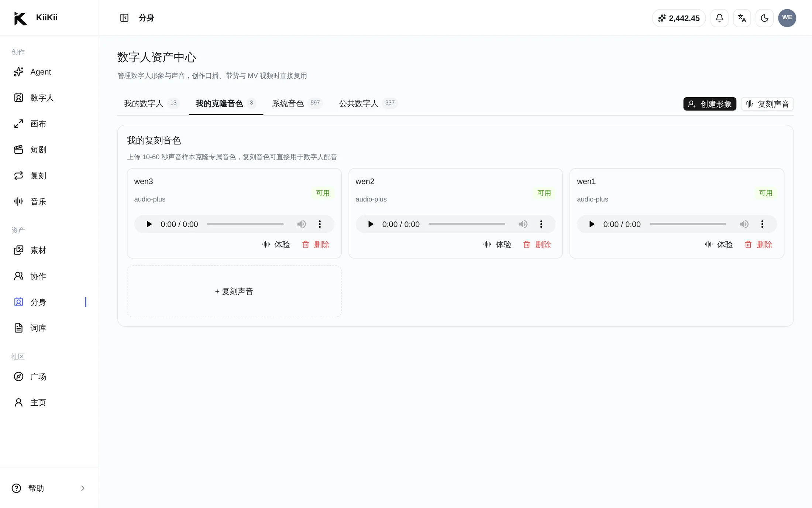Open 复刻 sidebar item
Screen dimensions: 812x508
point(49,175)
